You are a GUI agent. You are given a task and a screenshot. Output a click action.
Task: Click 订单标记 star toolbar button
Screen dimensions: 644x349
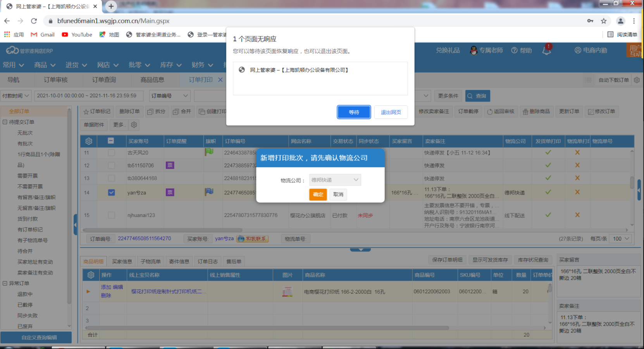click(97, 112)
